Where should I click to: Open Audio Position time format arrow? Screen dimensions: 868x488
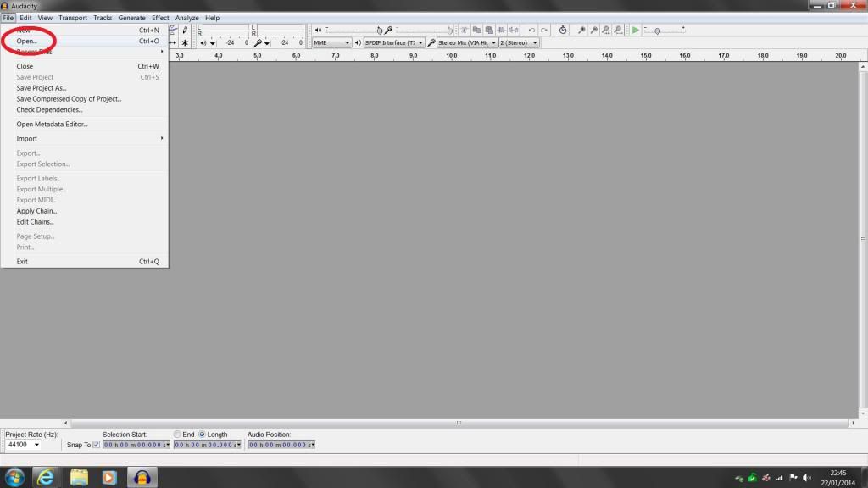pos(312,444)
